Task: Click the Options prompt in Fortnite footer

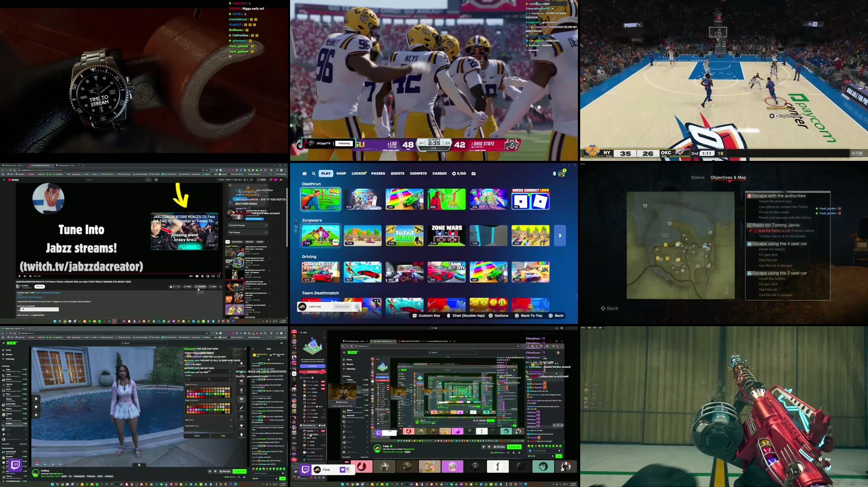Action: pos(499,315)
